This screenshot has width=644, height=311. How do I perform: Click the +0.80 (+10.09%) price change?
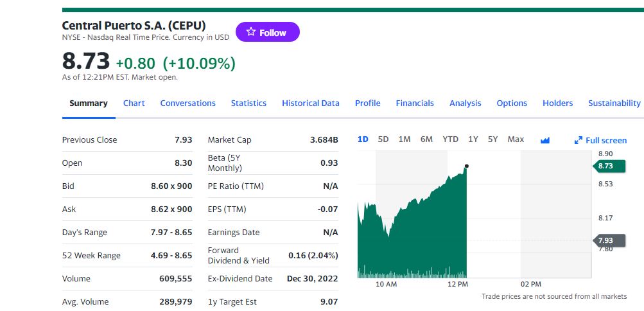pyautogui.click(x=175, y=63)
